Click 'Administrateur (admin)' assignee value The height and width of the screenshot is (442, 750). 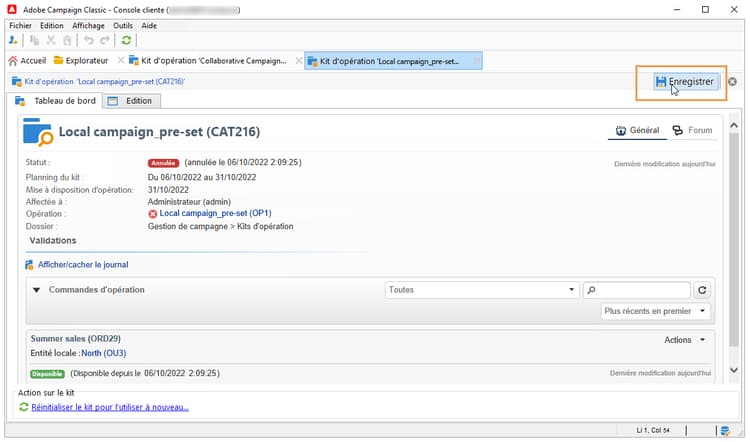[x=189, y=202]
